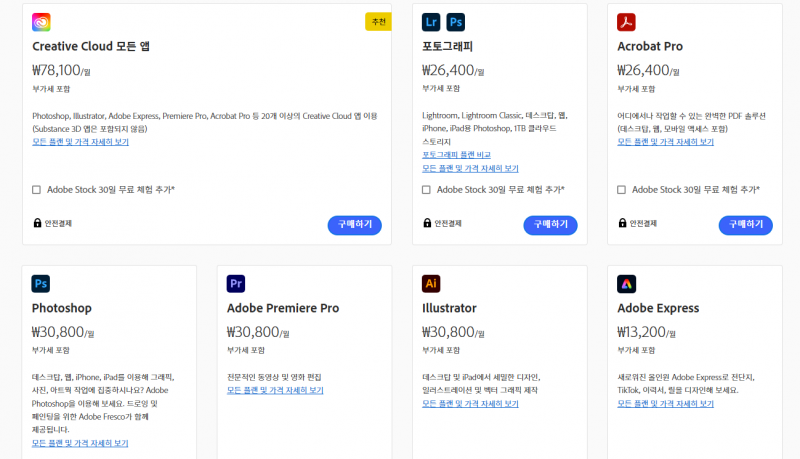
Task: Click 안전결제 text in Creative Cloud card
Action: (58, 223)
